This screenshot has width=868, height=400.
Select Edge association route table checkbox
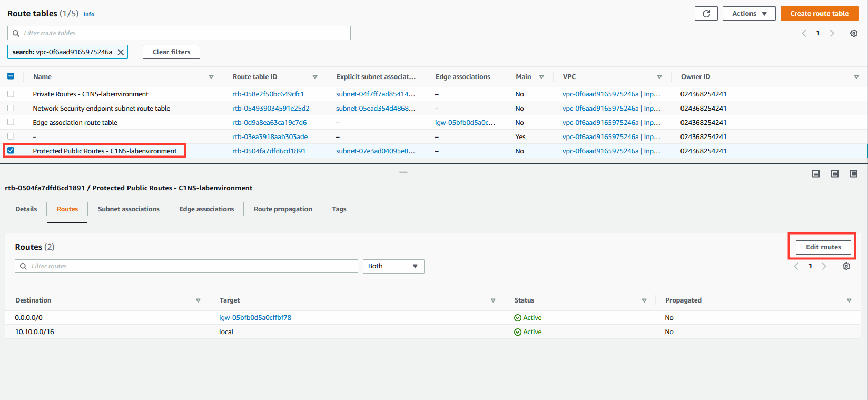point(11,122)
